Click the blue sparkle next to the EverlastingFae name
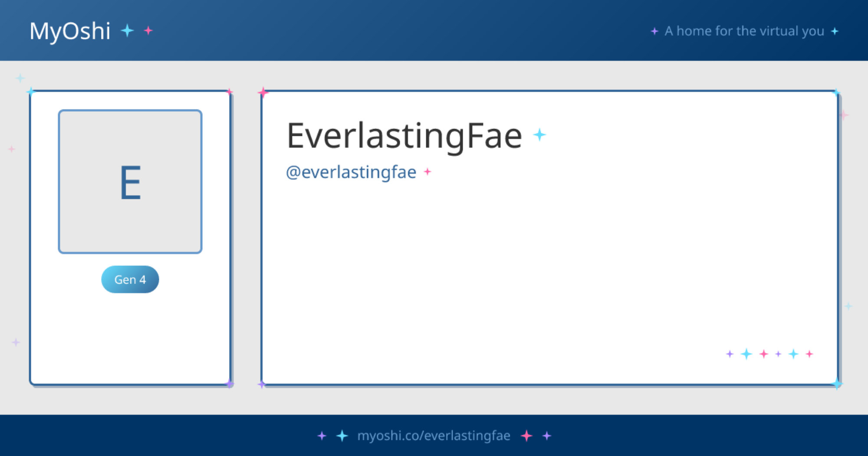The image size is (868, 456). [539, 135]
